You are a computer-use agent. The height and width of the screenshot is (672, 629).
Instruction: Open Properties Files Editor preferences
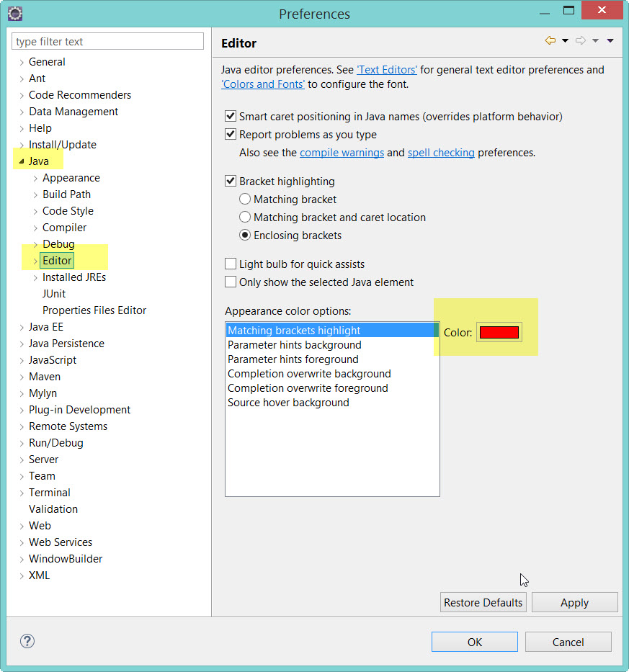[94, 310]
